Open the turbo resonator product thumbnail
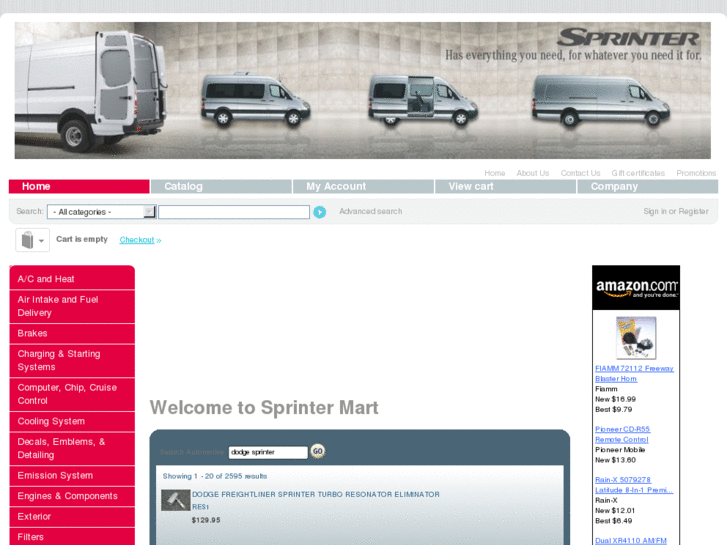This screenshot has height=545, width=727. (x=175, y=500)
